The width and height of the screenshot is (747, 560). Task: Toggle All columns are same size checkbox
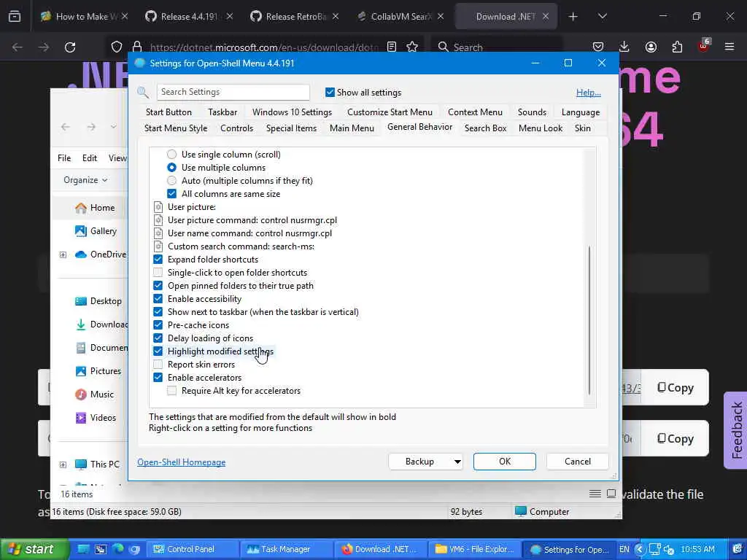coord(172,194)
